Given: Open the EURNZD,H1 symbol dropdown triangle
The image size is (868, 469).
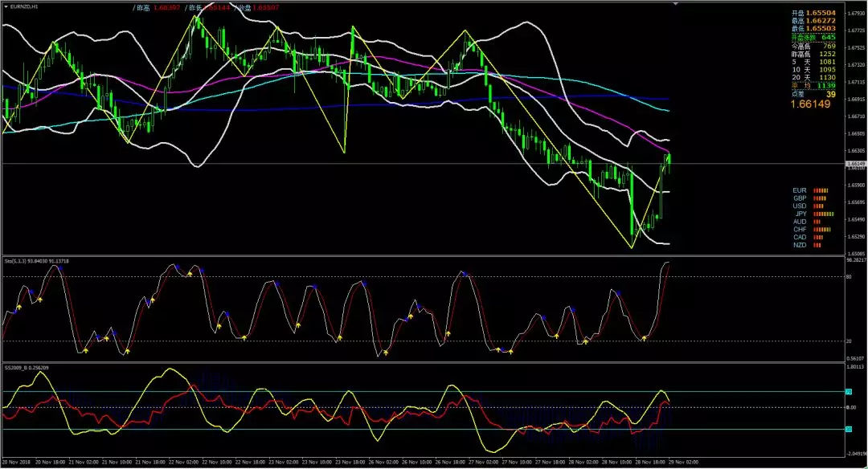Looking at the screenshot, I should (x=6, y=6).
